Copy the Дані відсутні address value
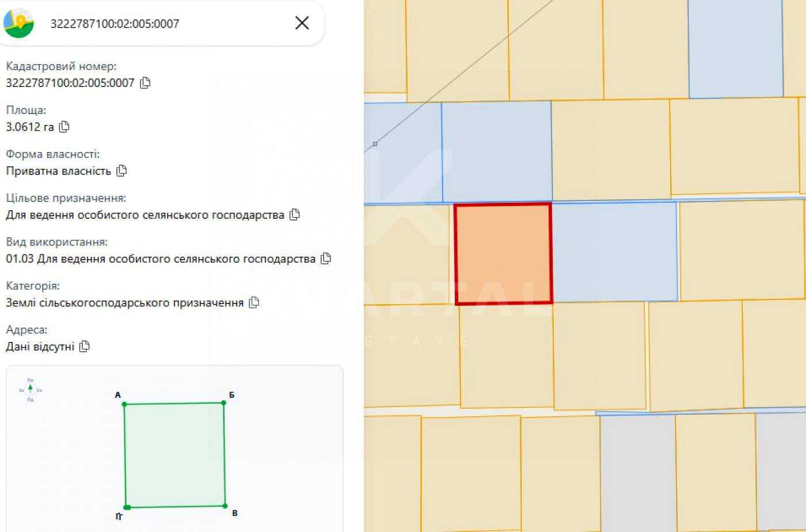806x532 pixels. 85,347
